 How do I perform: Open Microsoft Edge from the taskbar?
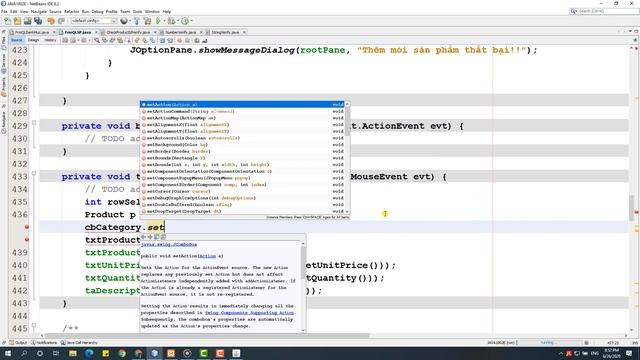(89, 353)
